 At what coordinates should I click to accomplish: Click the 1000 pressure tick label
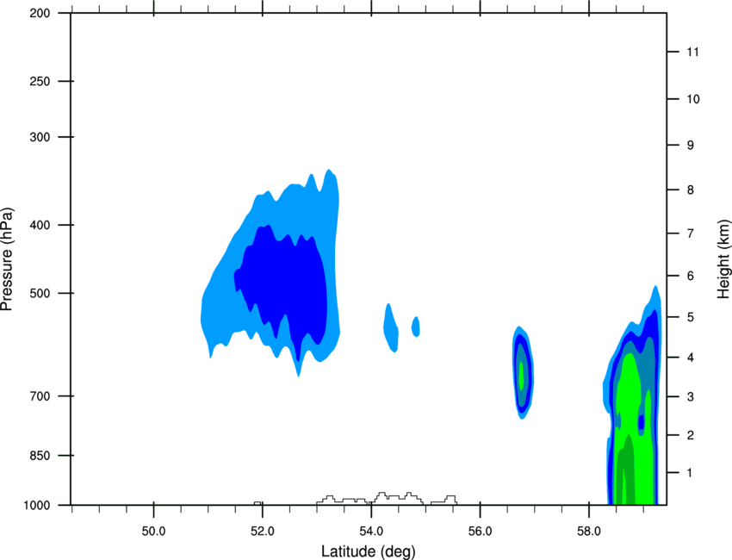click(x=37, y=506)
